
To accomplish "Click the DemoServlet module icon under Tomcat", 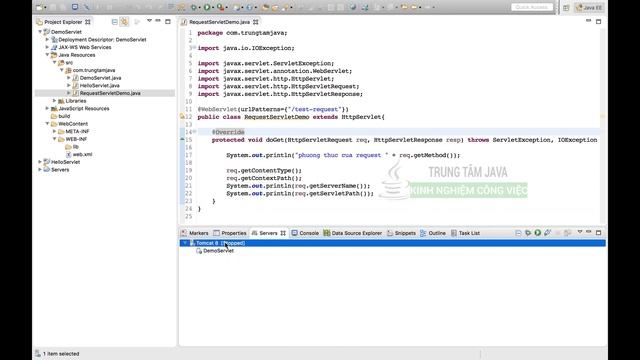I will pyautogui.click(x=199, y=251).
